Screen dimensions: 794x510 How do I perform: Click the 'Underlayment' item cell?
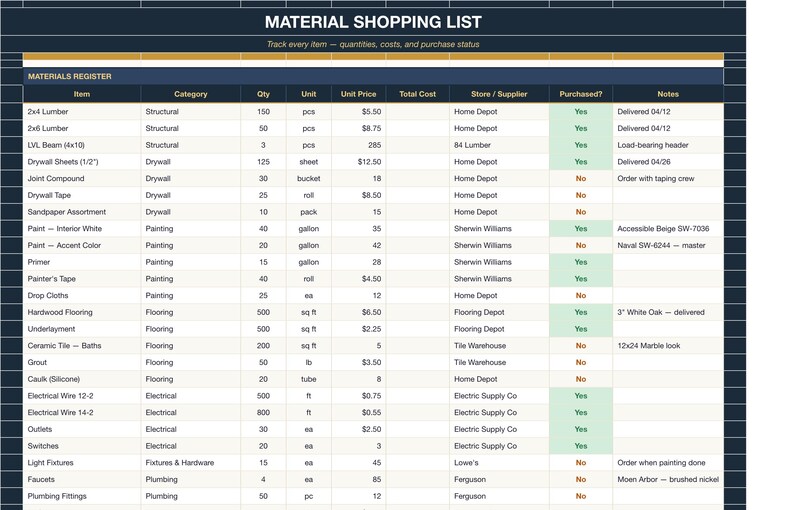click(82, 329)
